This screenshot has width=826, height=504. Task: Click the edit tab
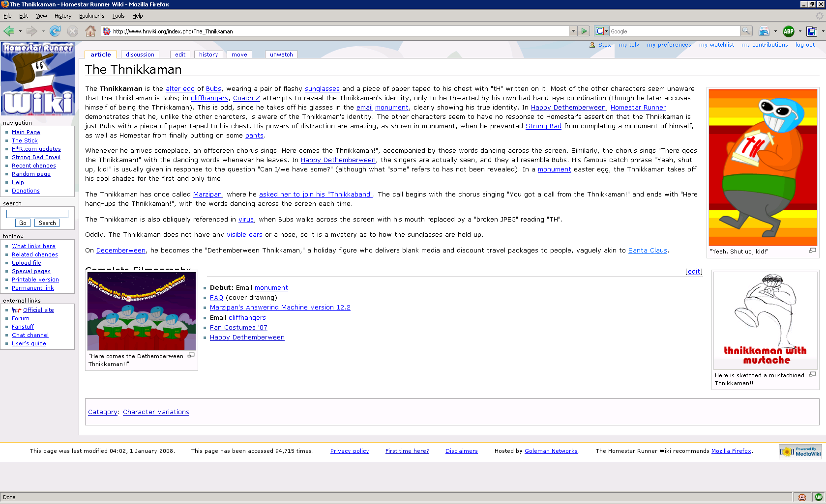point(180,55)
